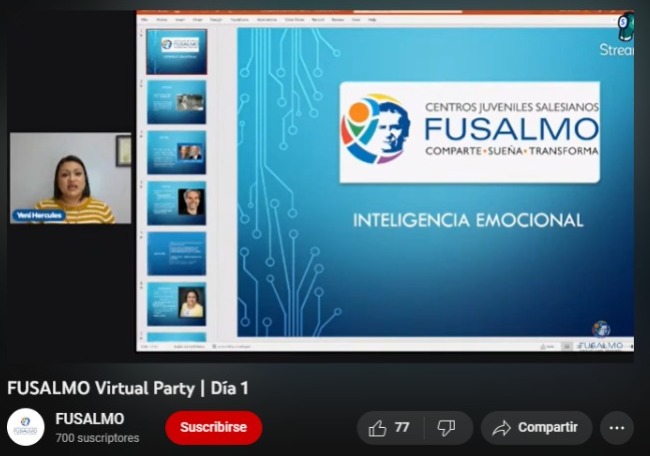Select the third slide thumbnail with photo
The width and height of the screenshot is (650, 456).
177,152
